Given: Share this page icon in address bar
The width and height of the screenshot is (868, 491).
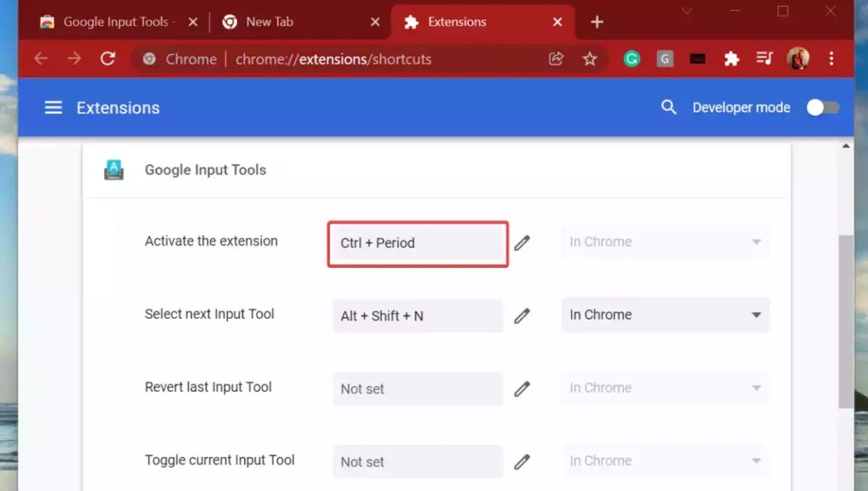Looking at the screenshot, I should click(556, 59).
